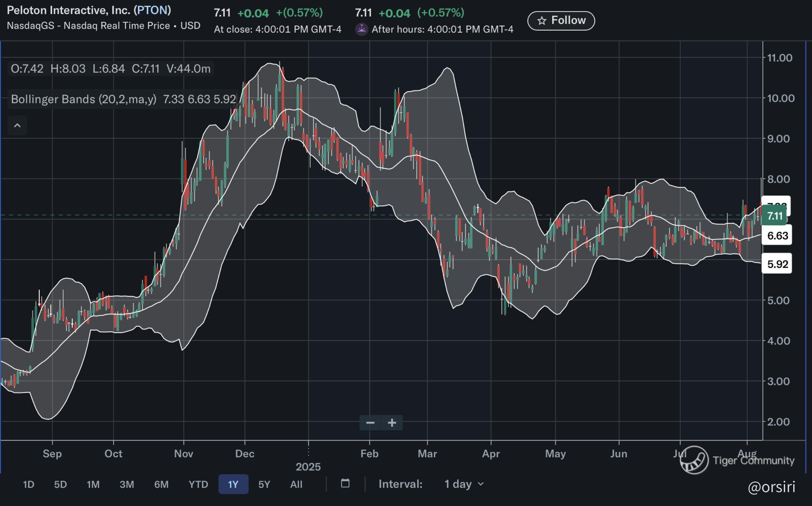Show All time chart range
This screenshot has height=506, width=812.
(296, 484)
